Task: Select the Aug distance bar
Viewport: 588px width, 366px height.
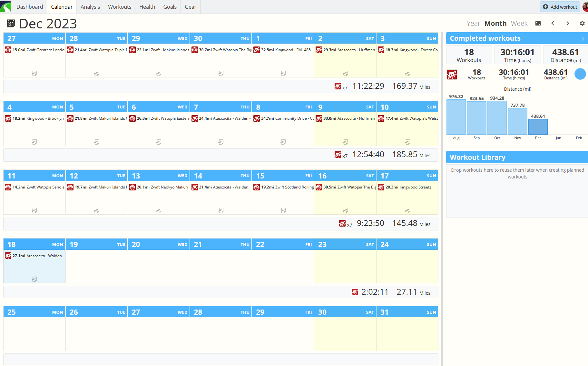Action: click(x=456, y=117)
